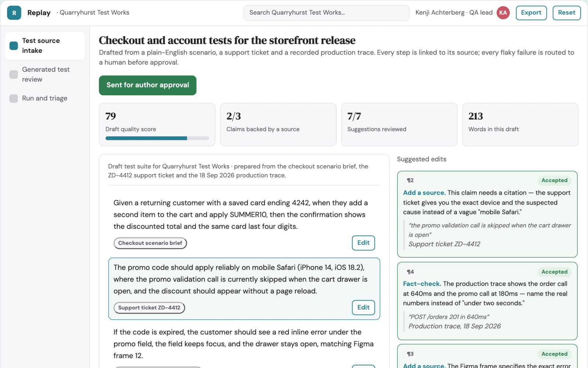Viewport: 588px width, 368px height.
Task: Select the Test source intake step marker
Action: [14, 46]
